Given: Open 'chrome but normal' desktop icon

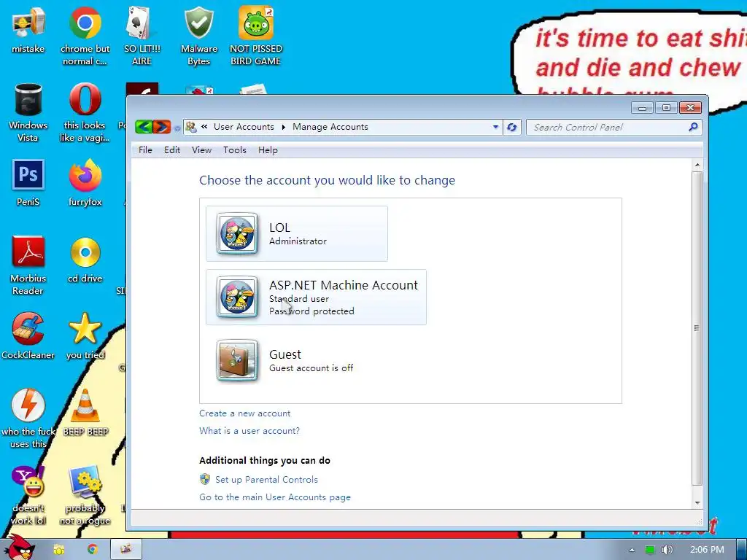Looking at the screenshot, I should tap(85, 36).
